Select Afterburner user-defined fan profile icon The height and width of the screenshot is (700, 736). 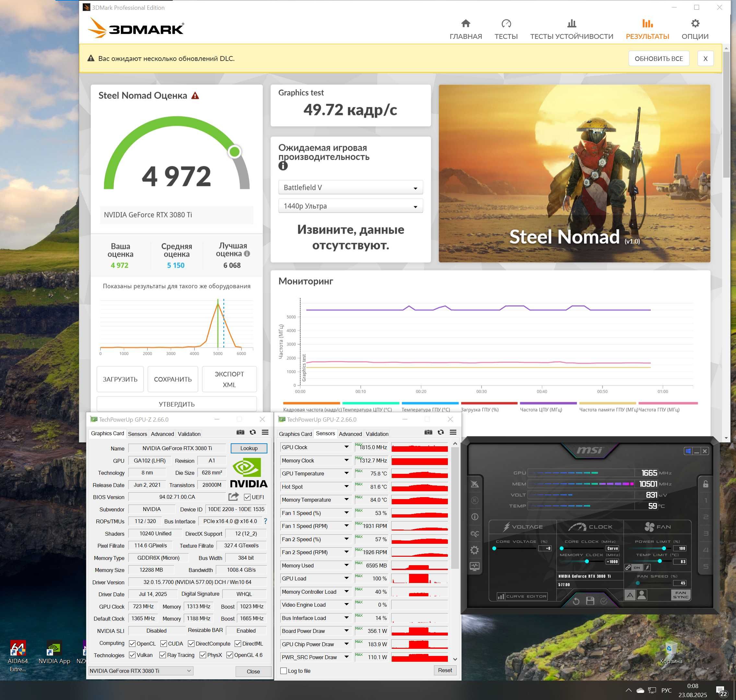642,595
